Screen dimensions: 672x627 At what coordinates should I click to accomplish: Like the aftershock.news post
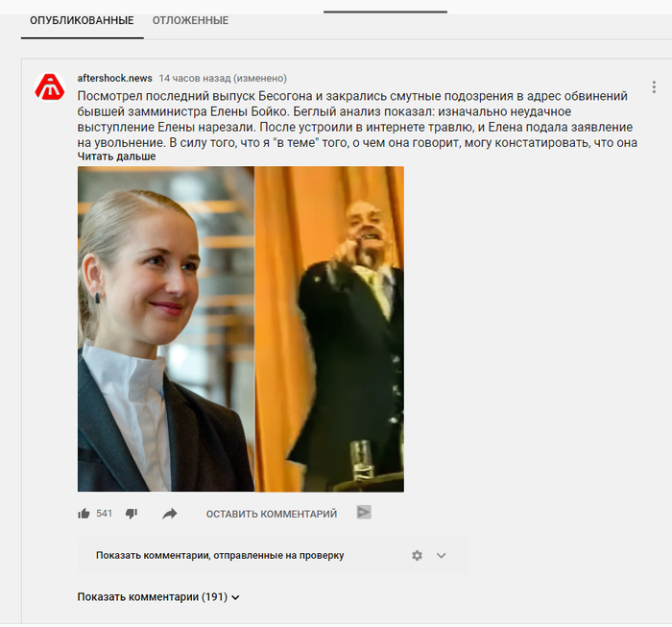point(84,514)
